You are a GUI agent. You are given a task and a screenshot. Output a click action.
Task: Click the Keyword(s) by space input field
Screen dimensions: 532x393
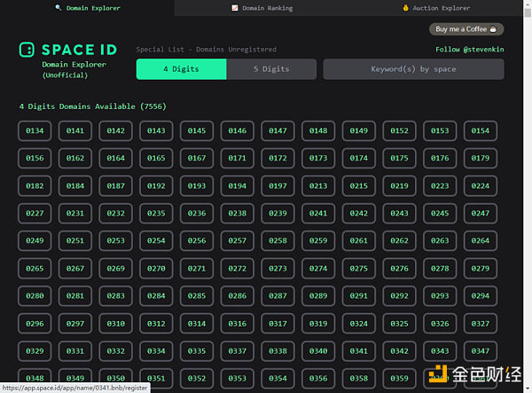point(413,69)
